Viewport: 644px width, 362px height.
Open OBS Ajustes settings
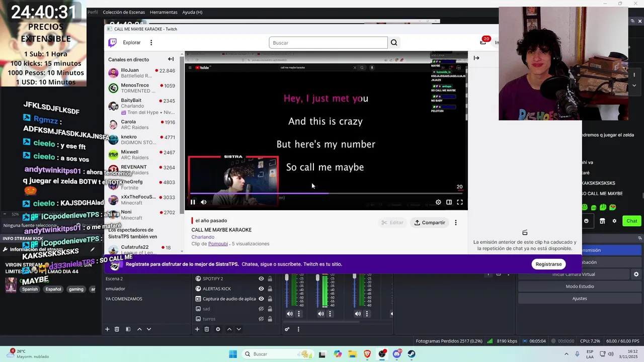point(580,299)
